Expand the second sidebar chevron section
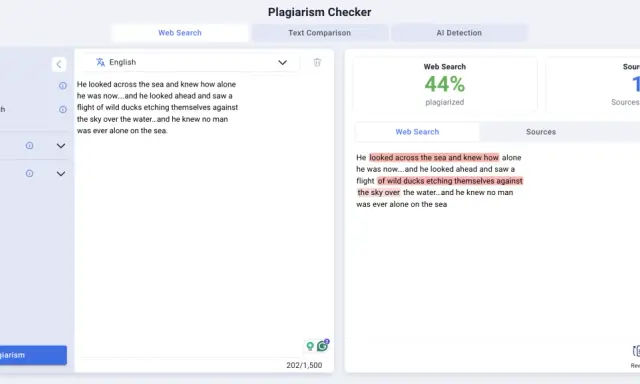The width and height of the screenshot is (640, 384). (x=61, y=174)
